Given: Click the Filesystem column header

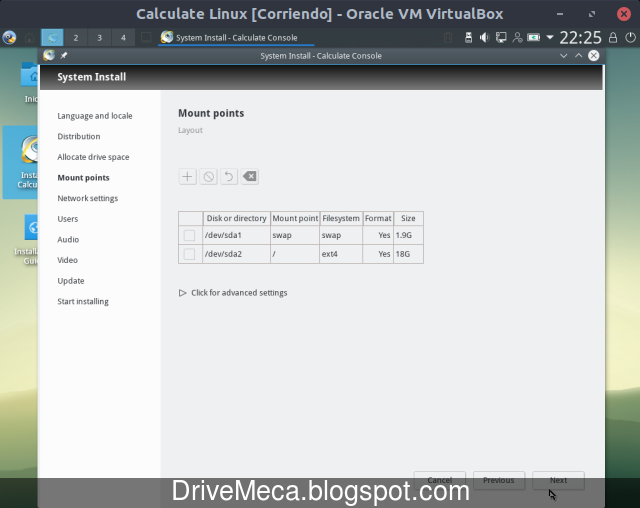Looking at the screenshot, I should pos(341,218).
